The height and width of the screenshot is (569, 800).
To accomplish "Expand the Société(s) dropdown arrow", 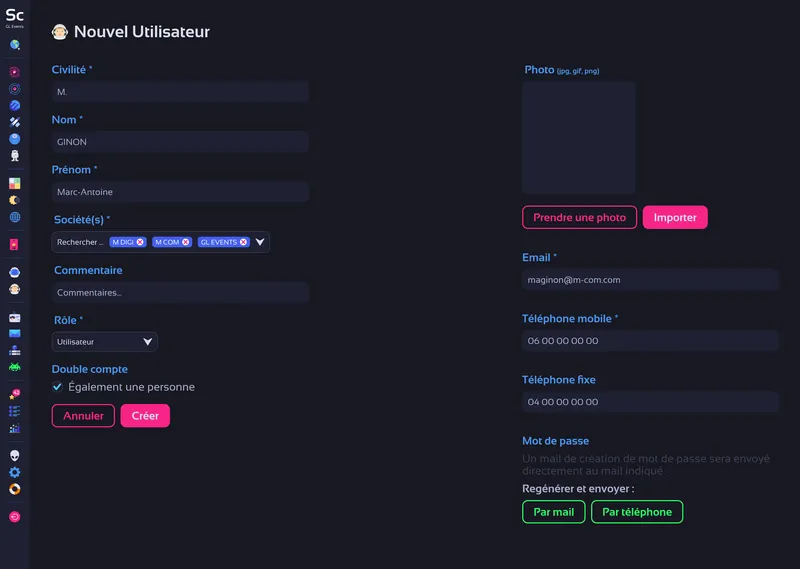I will click(x=260, y=242).
